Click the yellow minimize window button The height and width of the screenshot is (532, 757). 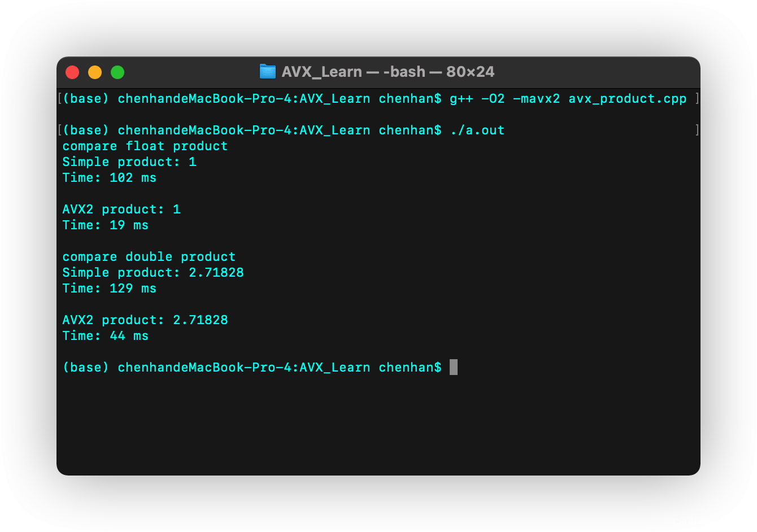pos(95,72)
